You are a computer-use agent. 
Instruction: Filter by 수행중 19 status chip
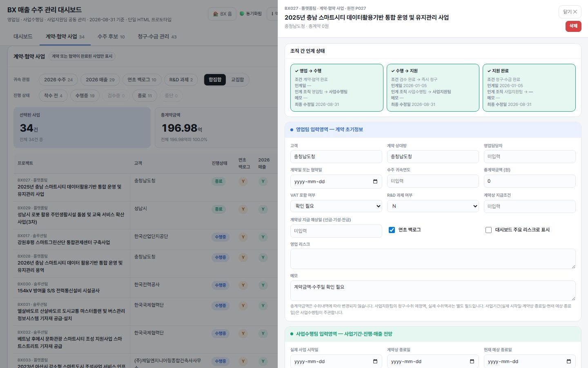tap(85, 96)
